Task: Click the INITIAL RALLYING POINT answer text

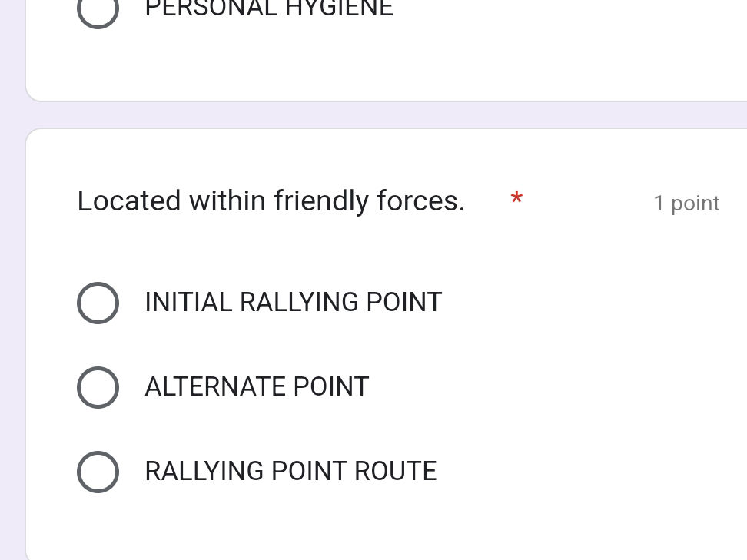Action: tap(294, 303)
